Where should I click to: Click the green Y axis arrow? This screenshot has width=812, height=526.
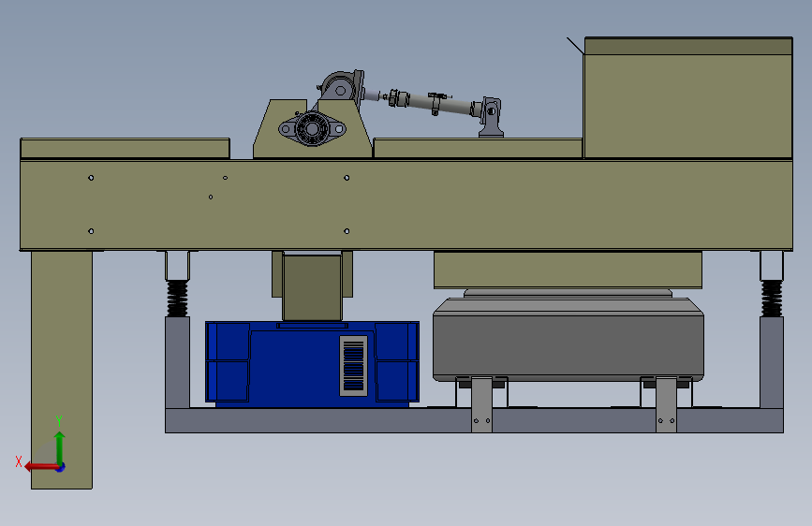point(60,447)
